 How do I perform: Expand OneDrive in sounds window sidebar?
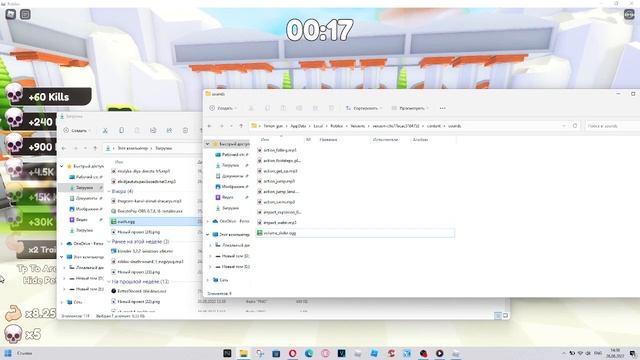click(x=207, y=221)
